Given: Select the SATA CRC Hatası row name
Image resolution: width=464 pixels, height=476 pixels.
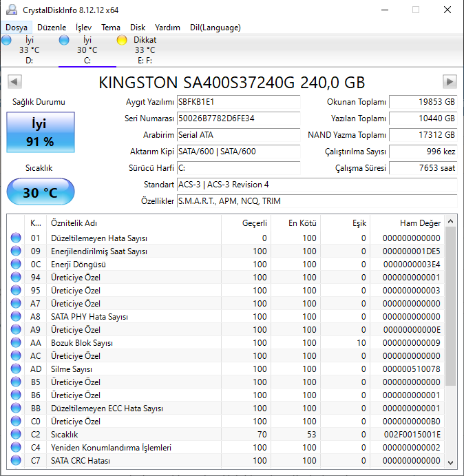Looking at the screenshot, I should [81, 461].
